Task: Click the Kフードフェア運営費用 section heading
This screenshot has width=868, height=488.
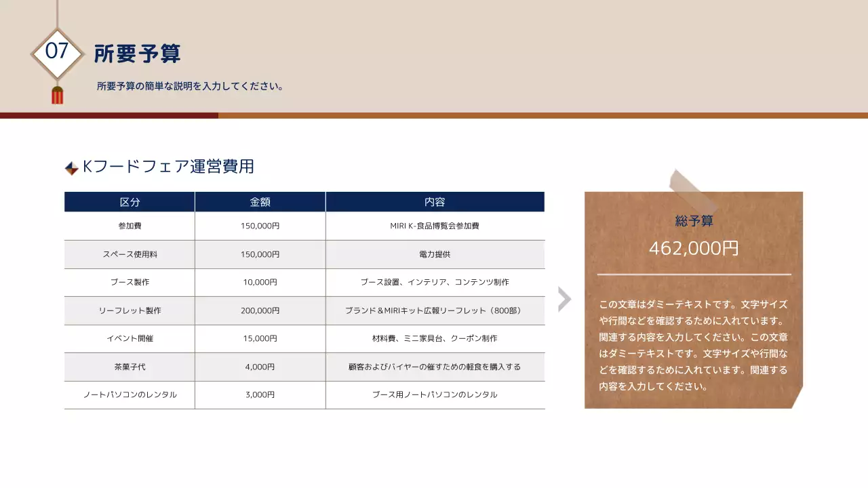Action: click(168, 167)
